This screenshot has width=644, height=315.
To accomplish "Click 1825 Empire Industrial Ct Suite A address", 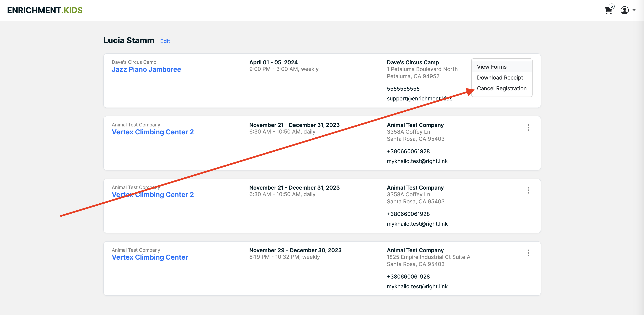I will tap(429, 257).
